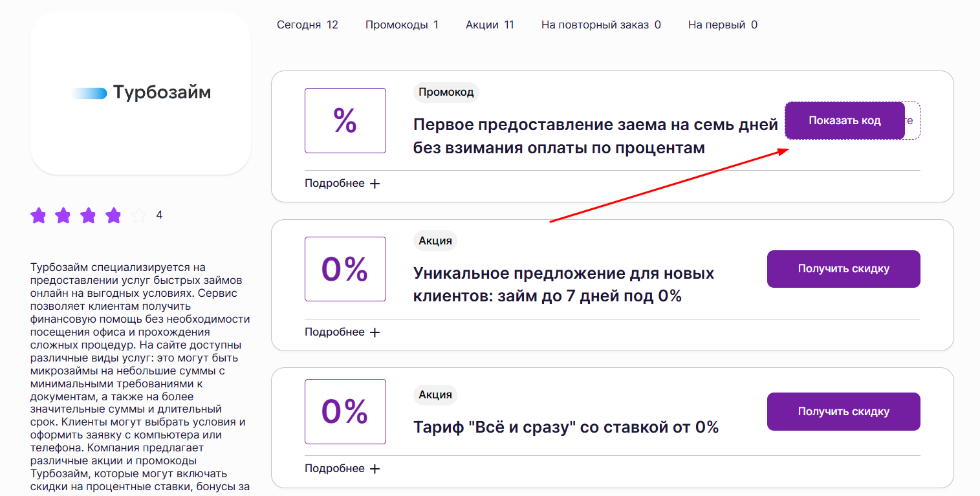
Task: Click the Турбозайм company logo
Action: [x=140, y=92]
